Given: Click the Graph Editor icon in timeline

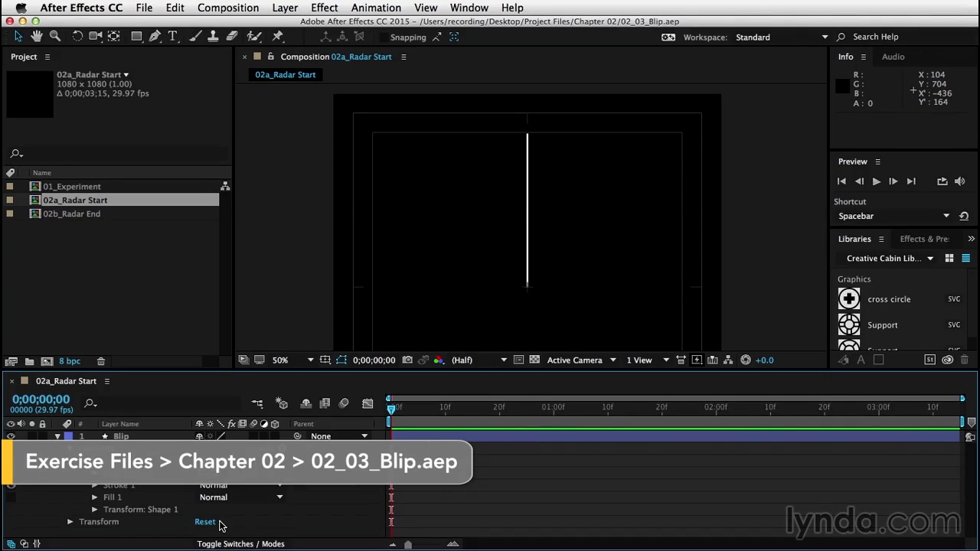Looking at the screenshot, I should coord(367,403).
